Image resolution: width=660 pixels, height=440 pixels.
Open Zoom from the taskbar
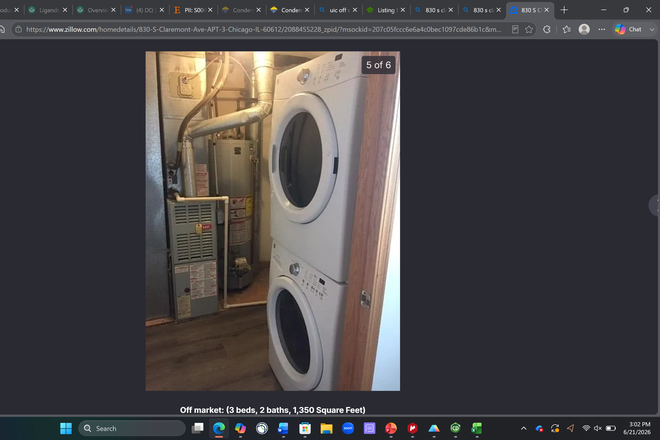(x=348, y=428)
